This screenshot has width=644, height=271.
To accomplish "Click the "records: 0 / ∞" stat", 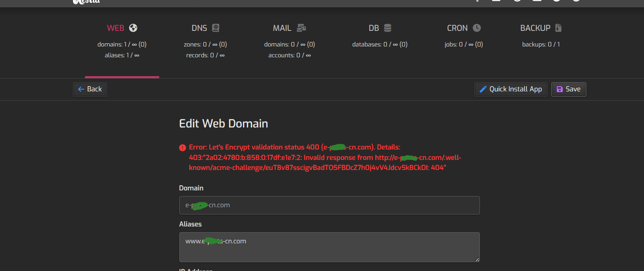I will (x=205, y=55).
